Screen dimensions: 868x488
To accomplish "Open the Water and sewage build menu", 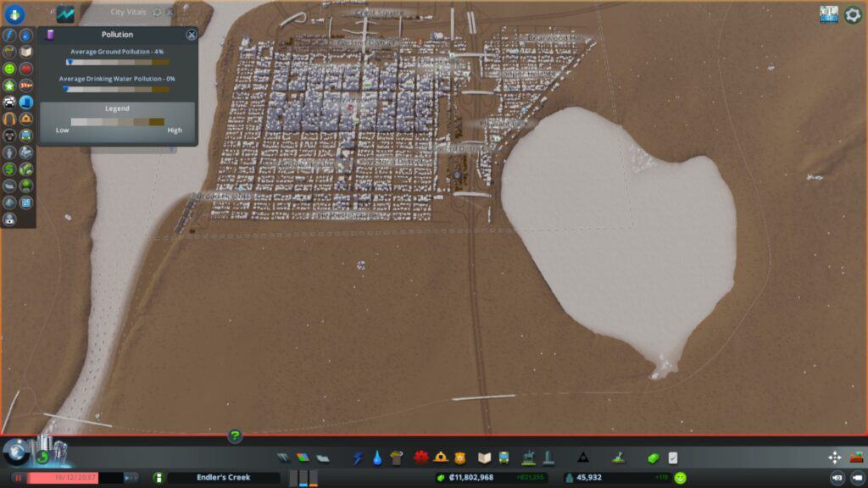I will point(377,457).
